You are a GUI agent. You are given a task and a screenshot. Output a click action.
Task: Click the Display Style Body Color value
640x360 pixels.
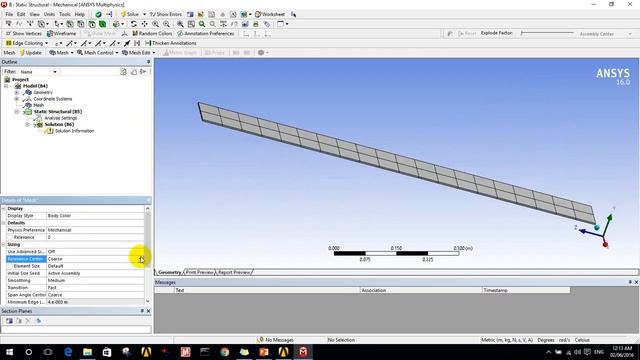95,216
